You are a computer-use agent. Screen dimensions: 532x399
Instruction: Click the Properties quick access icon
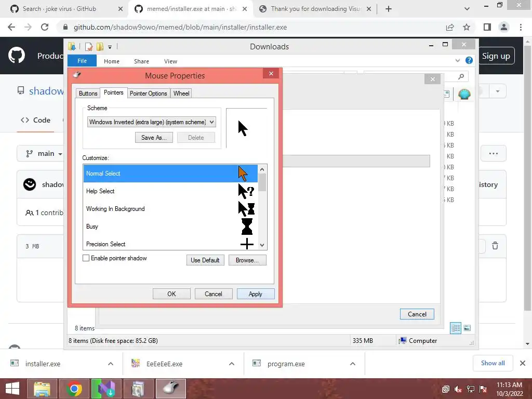(89, 47)
